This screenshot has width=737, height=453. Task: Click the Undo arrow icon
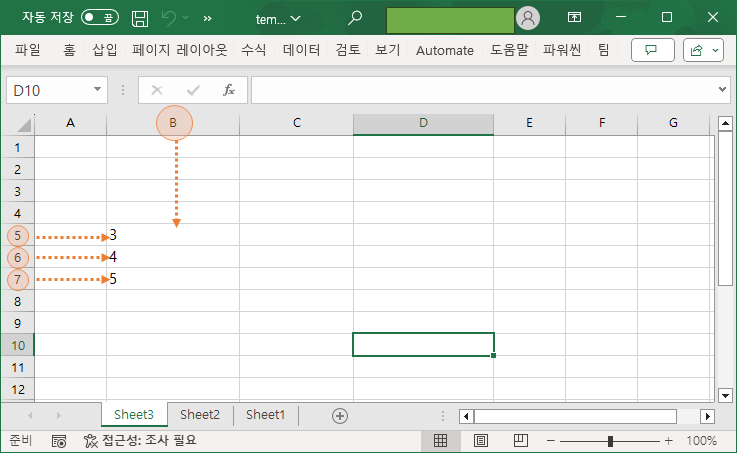coord(170,18)
